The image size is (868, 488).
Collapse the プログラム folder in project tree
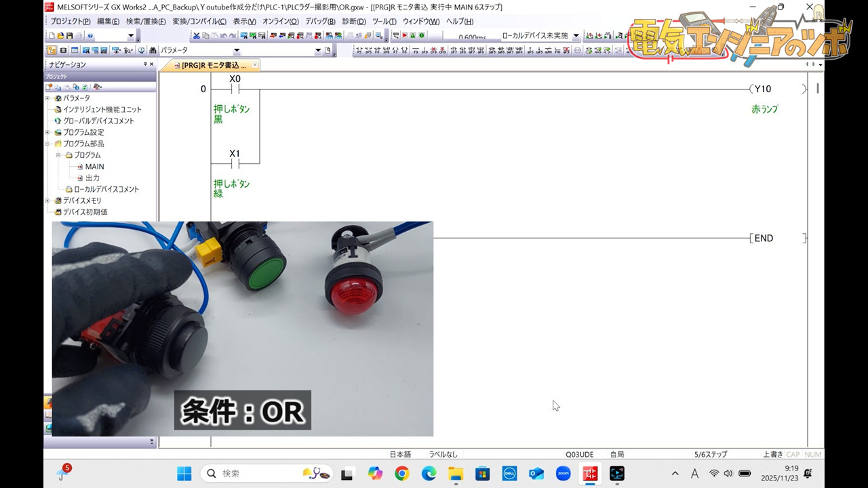(x=60, y=155)
